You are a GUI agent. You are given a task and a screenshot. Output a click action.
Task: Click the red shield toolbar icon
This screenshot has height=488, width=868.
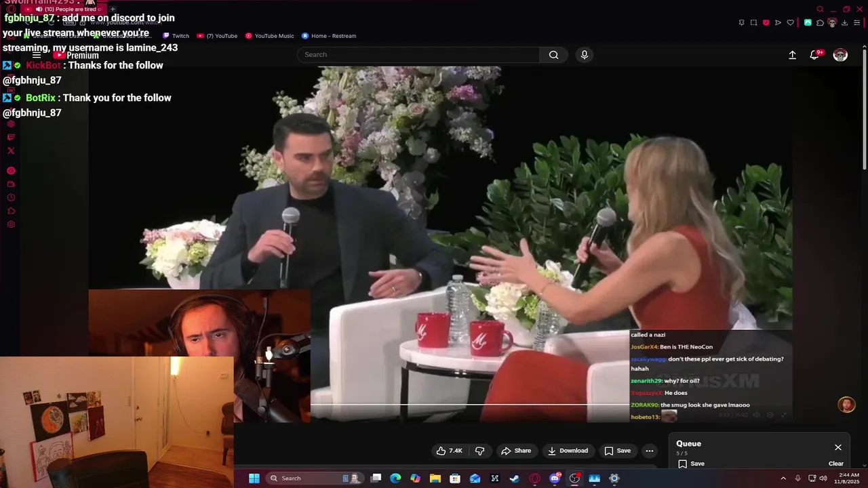(x=766, y=22)
